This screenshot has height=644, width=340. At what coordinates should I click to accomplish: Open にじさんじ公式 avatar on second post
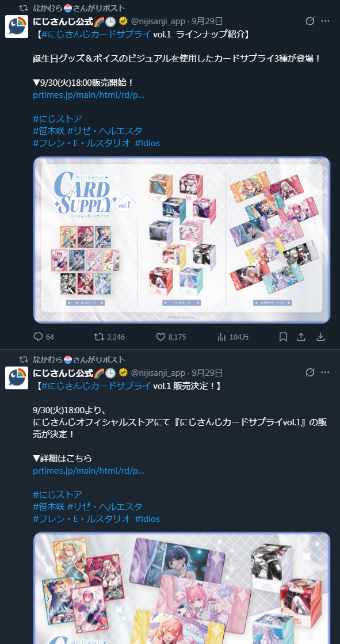17,378
